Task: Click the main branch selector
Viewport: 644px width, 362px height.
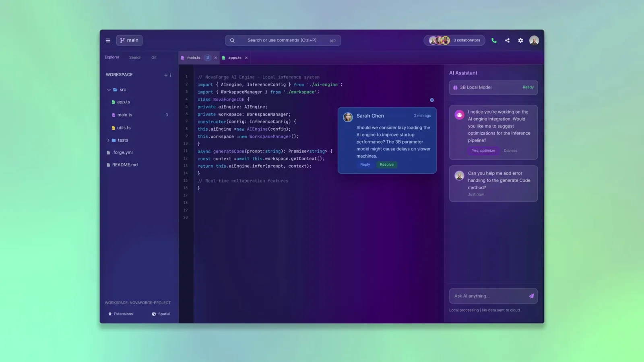Action: [129, 40]
